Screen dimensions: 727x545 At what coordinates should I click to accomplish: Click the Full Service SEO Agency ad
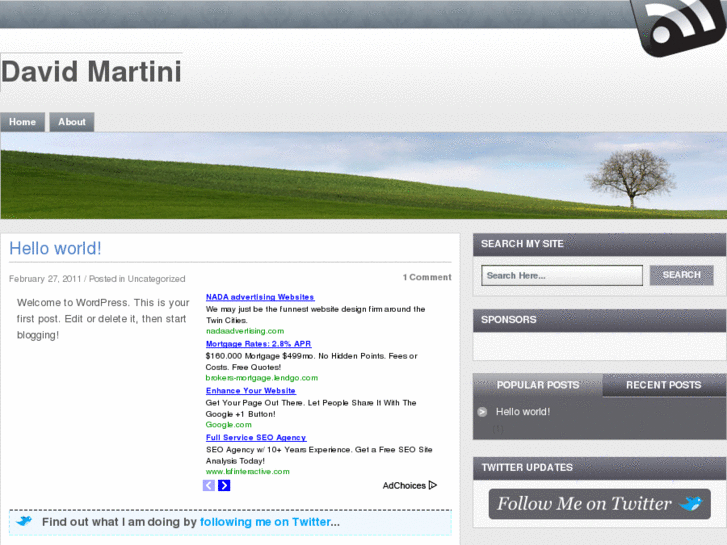[x=256, y=437]
